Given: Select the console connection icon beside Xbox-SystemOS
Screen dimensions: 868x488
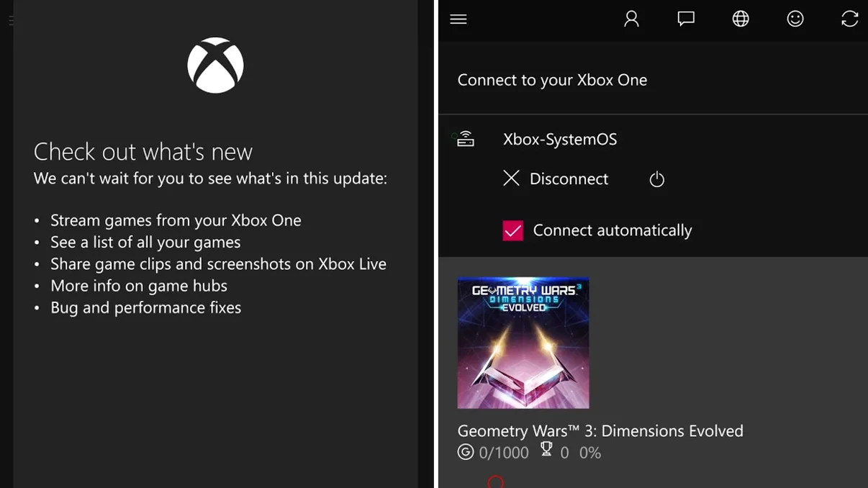Looking at the screenshot, I should (x=465, y=138).
